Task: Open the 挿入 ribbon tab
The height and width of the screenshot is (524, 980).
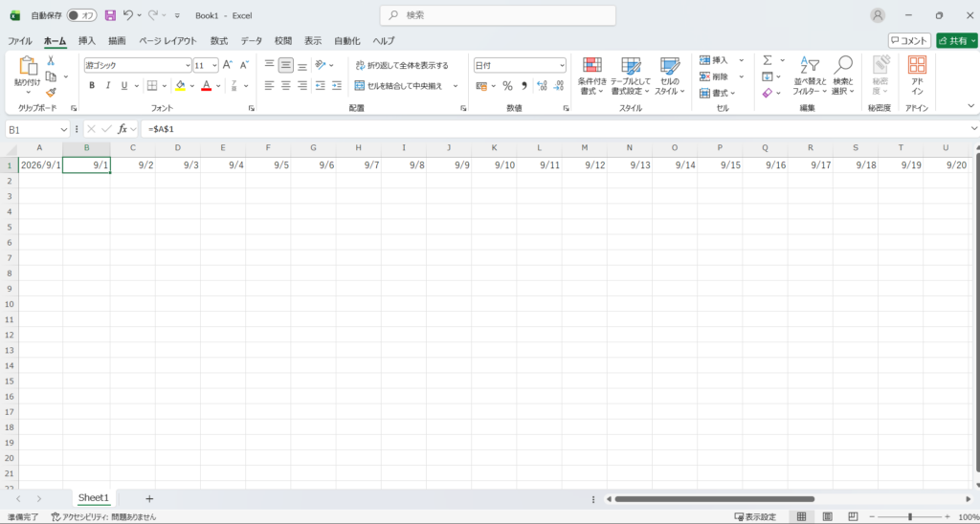Action: coord(87,40)
